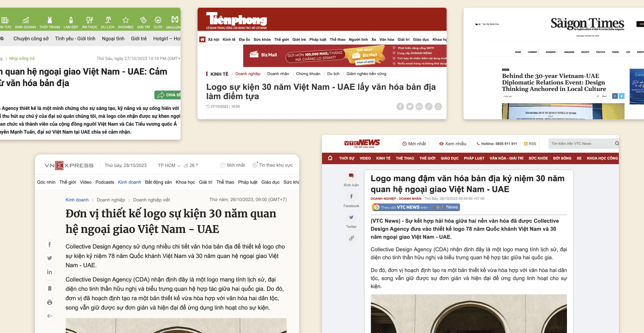Open Chuyện công sở tab
The height and width of the screenshot is (333, 644).
[x=31, y=39]
